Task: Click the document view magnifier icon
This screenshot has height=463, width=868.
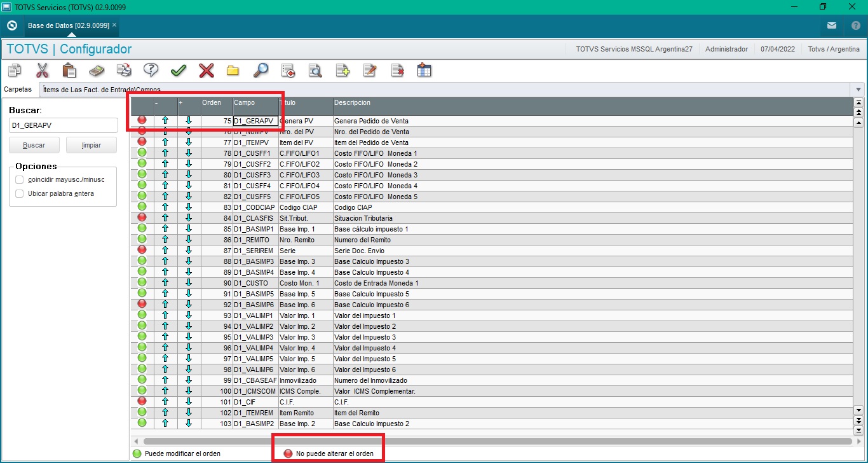Action: coord(315,71)
